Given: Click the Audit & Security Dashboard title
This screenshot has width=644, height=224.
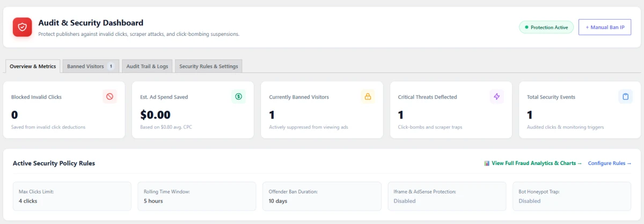Looking at the screenshot, I should 91,23.
